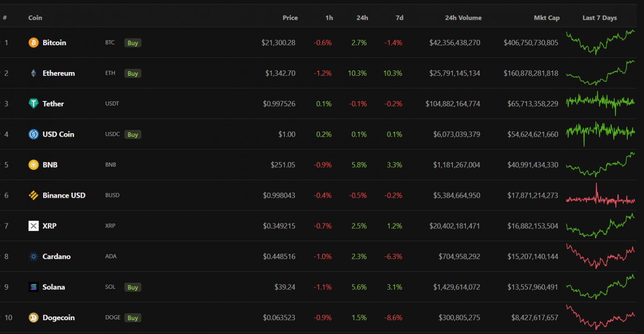Open the Cardano coin page link

tap(57, 256)
